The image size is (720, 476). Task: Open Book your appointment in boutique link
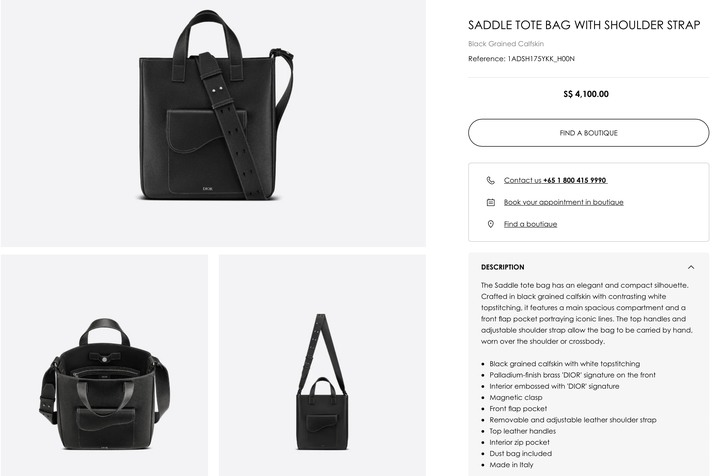(x=563, y=202)
